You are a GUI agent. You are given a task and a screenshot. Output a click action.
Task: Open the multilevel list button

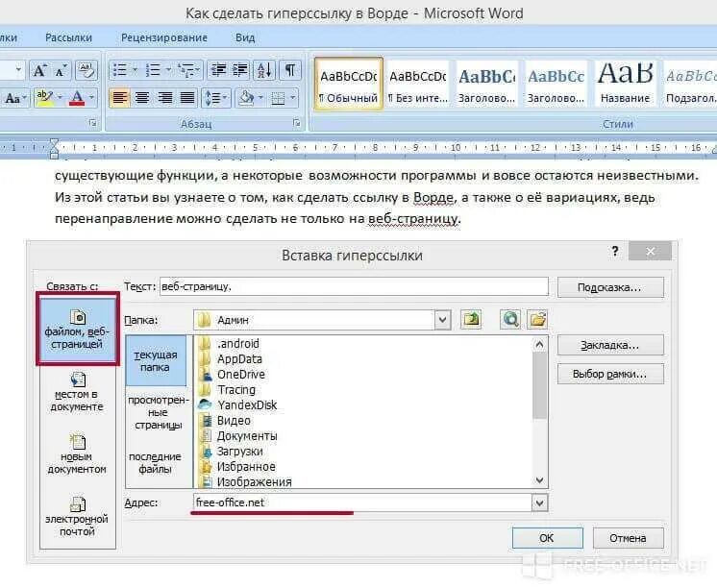[x=188, y=70]
